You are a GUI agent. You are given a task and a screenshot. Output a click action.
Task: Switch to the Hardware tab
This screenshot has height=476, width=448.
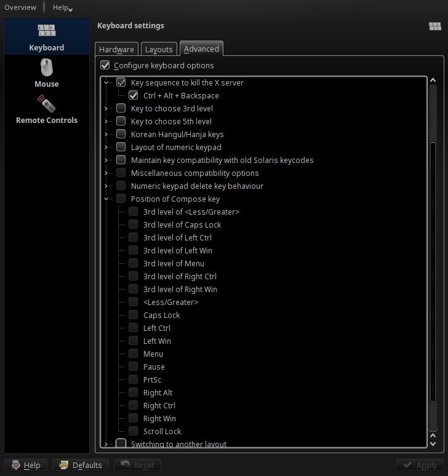coord(116,49)
